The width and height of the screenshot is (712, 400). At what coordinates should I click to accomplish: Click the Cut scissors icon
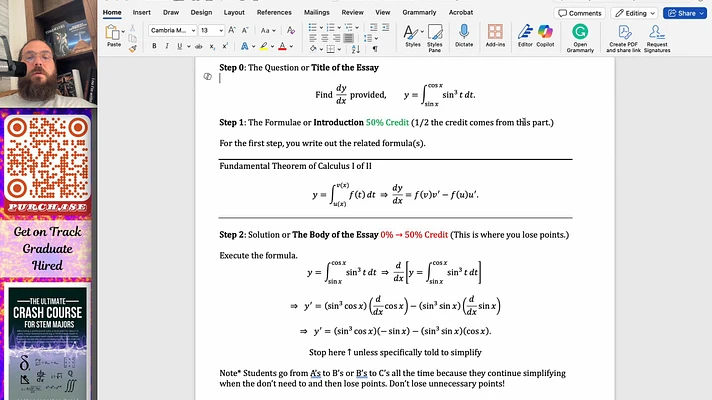coord(132,28)
